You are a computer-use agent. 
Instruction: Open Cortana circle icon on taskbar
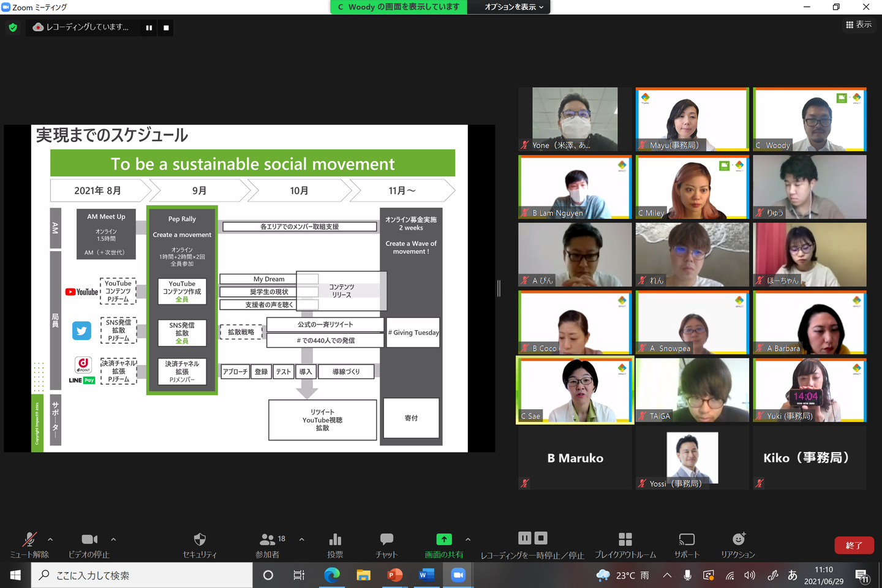pyautogui.click(x=268, y=575)
